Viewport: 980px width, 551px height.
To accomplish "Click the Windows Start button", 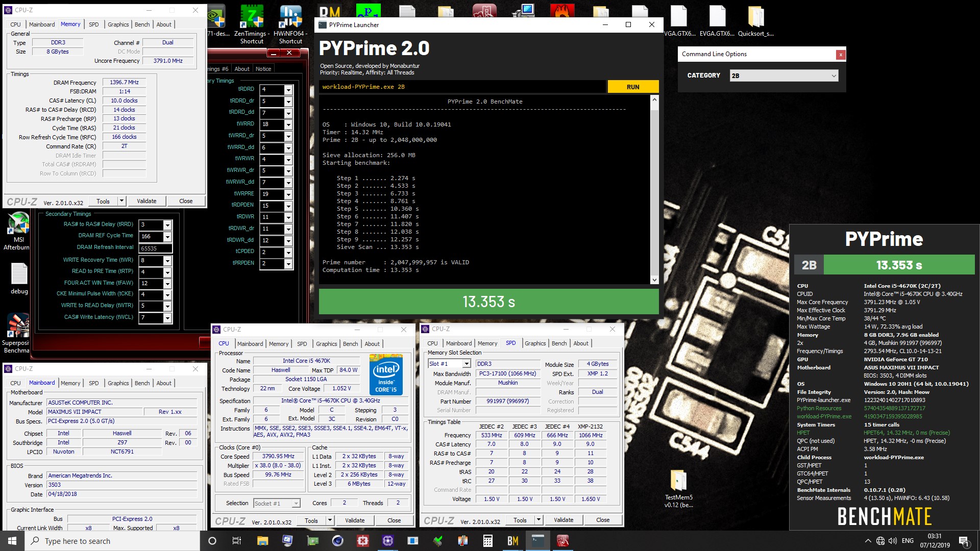I will (x=12, y=541).
